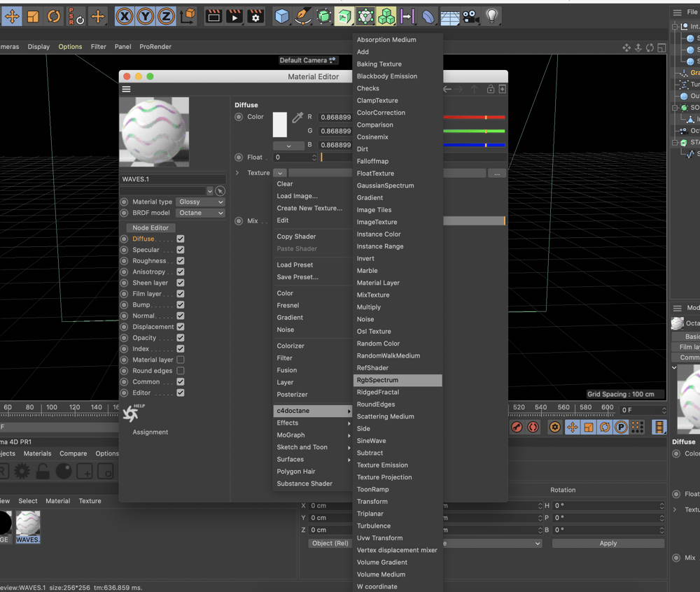Click the Record Active Objects key icon

(x=517, y=427)
